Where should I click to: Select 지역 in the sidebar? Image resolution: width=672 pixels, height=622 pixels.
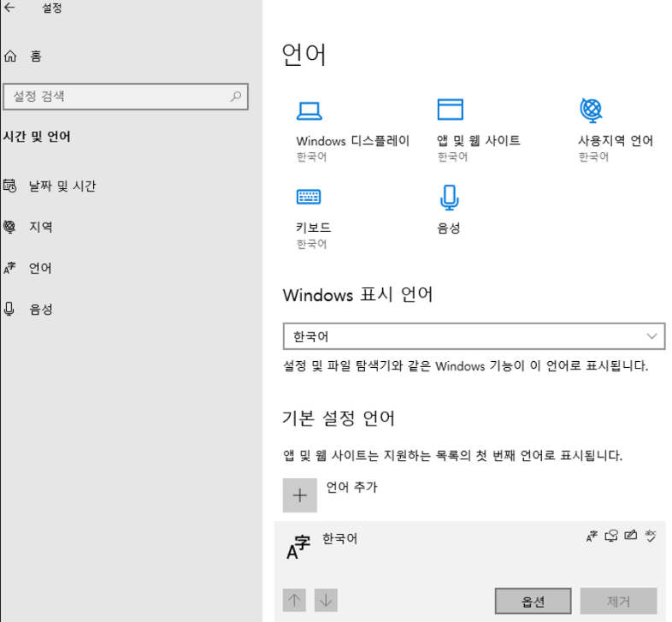coord(41,227)
